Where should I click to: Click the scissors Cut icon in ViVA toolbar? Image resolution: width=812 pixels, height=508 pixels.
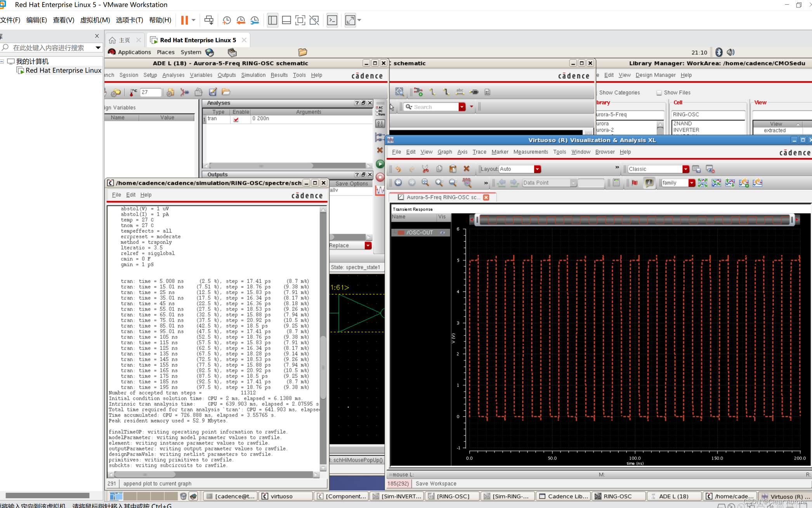tap(425, 169)
